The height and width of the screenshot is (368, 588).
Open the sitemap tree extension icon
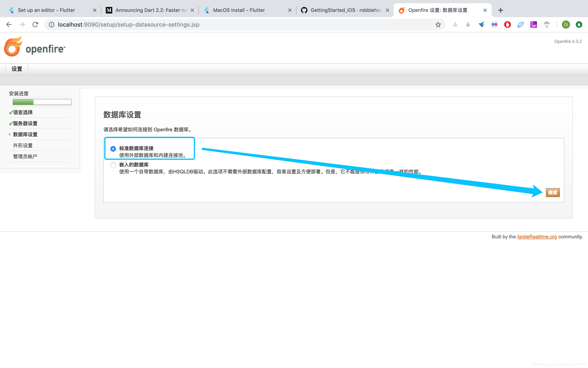455,25
